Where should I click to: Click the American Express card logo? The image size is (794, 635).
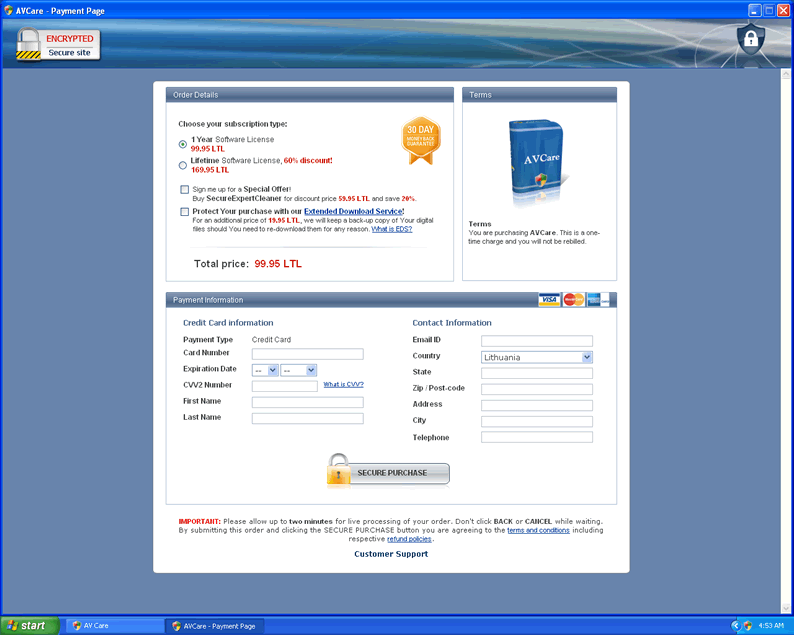coord(598,300)
